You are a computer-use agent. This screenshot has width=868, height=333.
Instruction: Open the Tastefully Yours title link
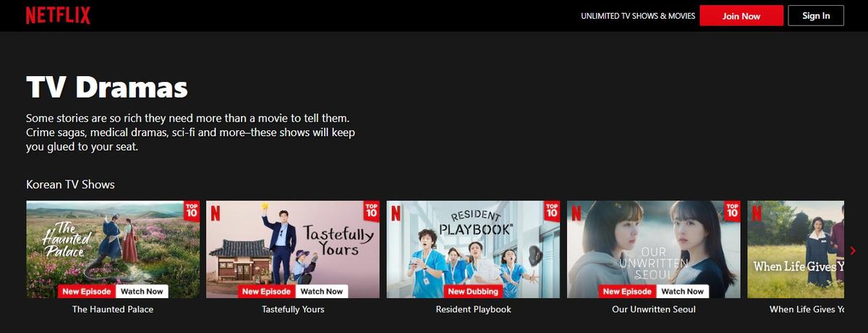click(x=293, y=310)
